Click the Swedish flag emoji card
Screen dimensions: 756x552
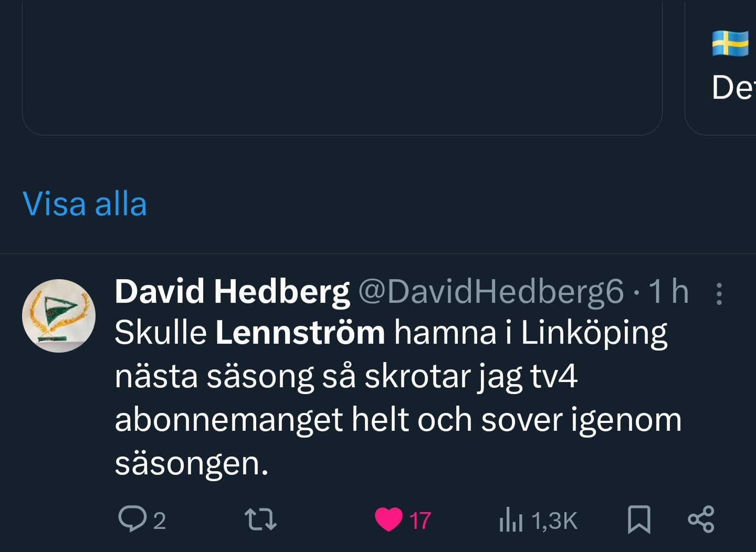coord(730,44)
